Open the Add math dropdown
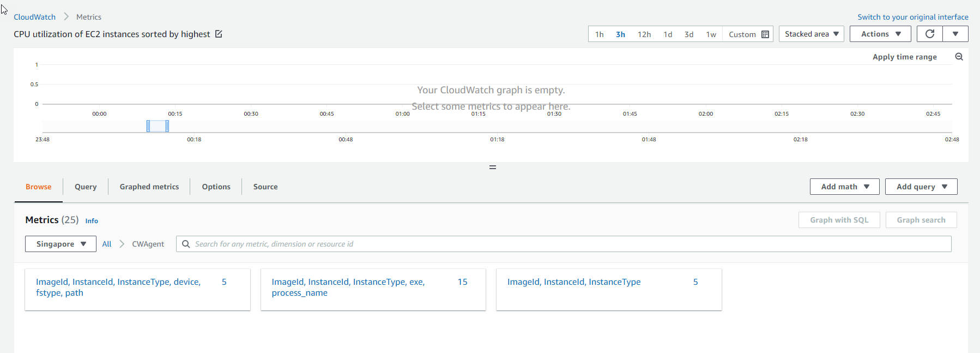Screen dimensions: 980x353 [x=845, y=187]
